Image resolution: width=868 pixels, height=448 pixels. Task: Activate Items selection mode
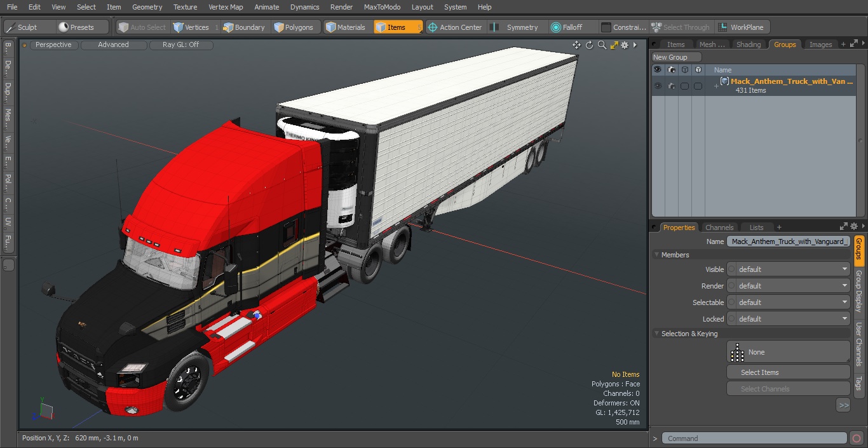(x=397, y=27)
